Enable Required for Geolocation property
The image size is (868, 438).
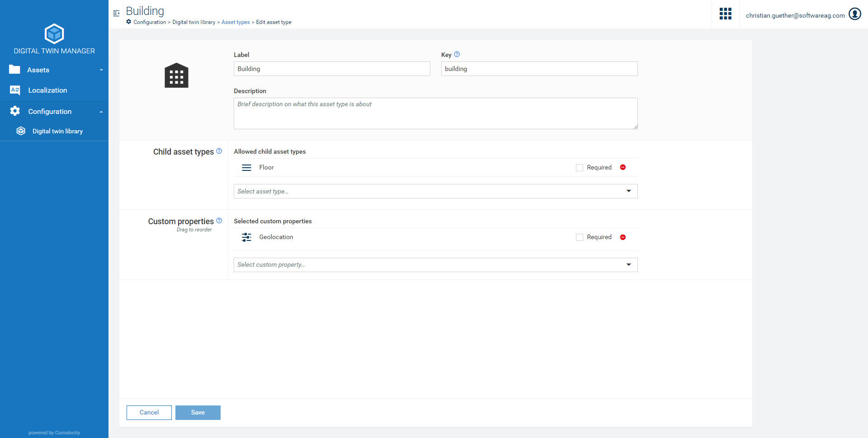[x=579, y=237]
